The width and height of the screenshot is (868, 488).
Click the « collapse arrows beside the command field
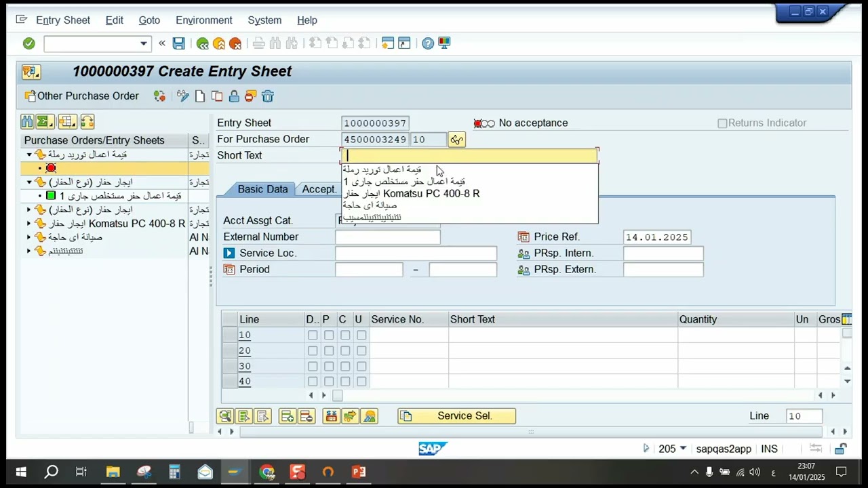click(161, 43)
